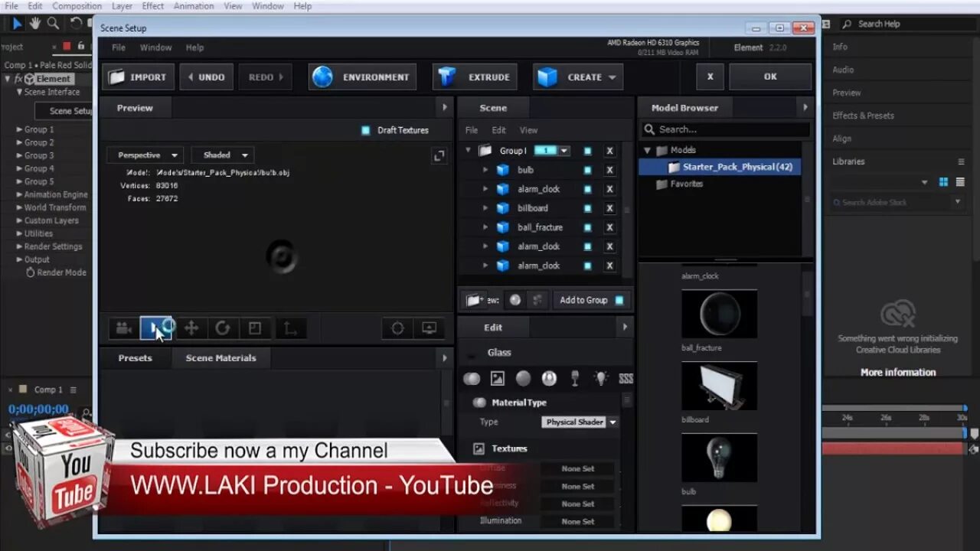Click the new group folder icon in Scene
The height and width of the screenshot is (551, 980).
[x=474, y=300]
